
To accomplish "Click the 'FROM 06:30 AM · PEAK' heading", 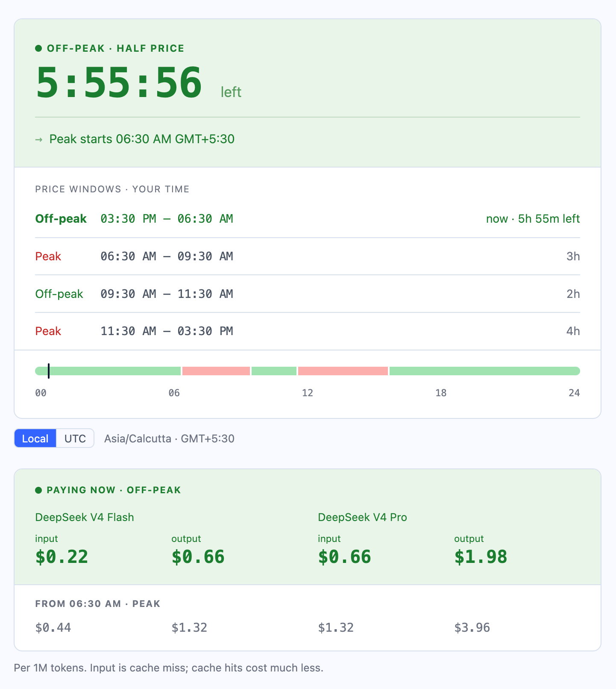I will (98, 604).
